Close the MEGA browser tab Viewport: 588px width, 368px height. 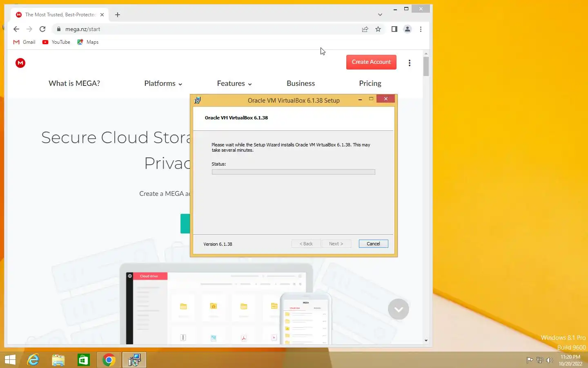[x=102, y=15]
